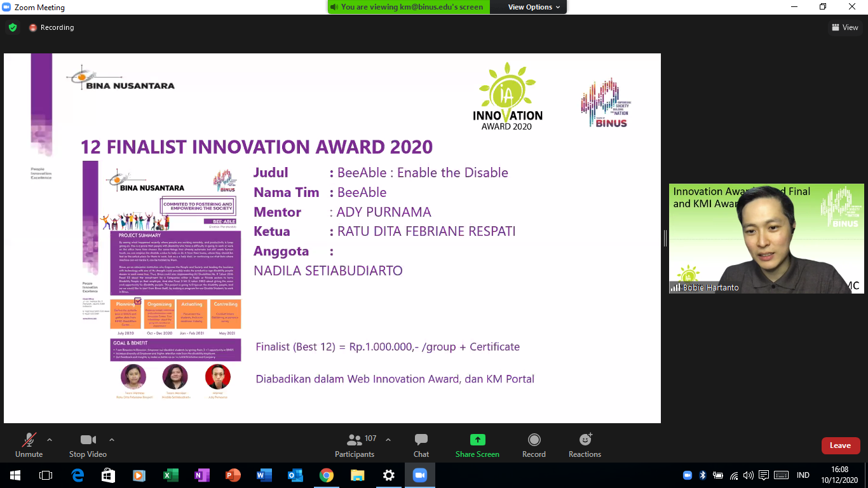The height and width of the screenshot is (488, 868).
Task: Open Bluetooth tray icon
Action: (x=703, y=475)
